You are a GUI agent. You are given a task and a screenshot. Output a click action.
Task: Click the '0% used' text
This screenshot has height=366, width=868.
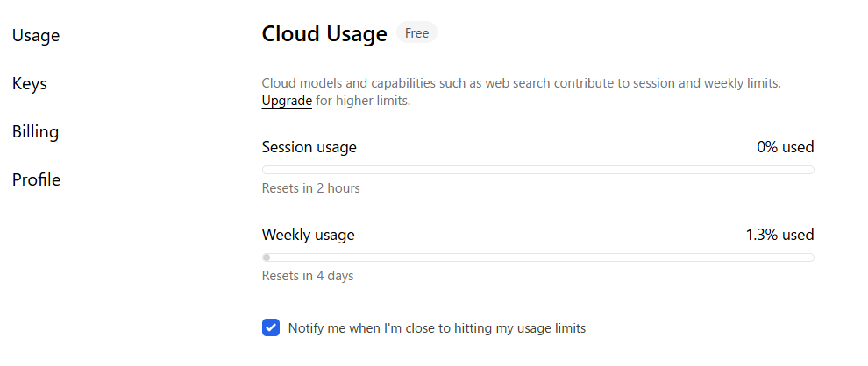coord(785,147)
